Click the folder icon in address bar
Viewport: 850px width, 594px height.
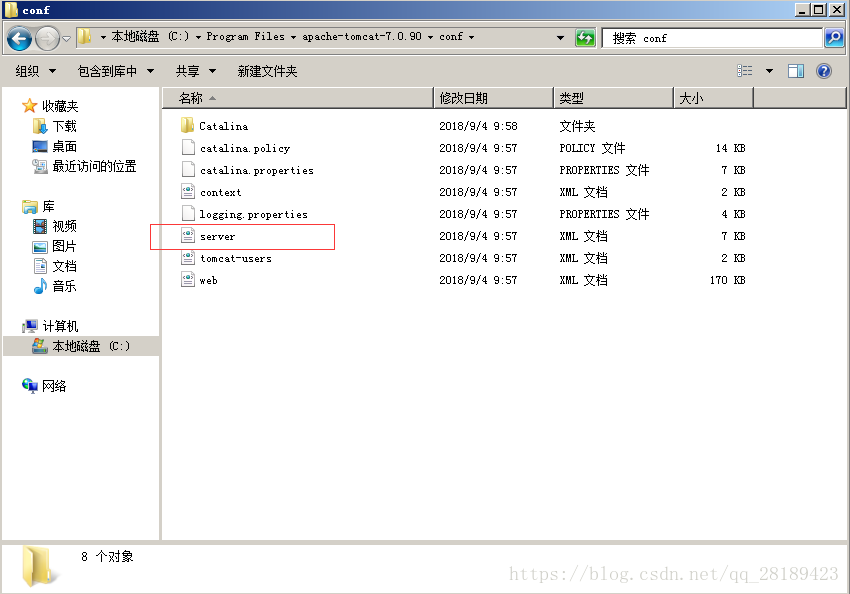click(x=84, y=37)
